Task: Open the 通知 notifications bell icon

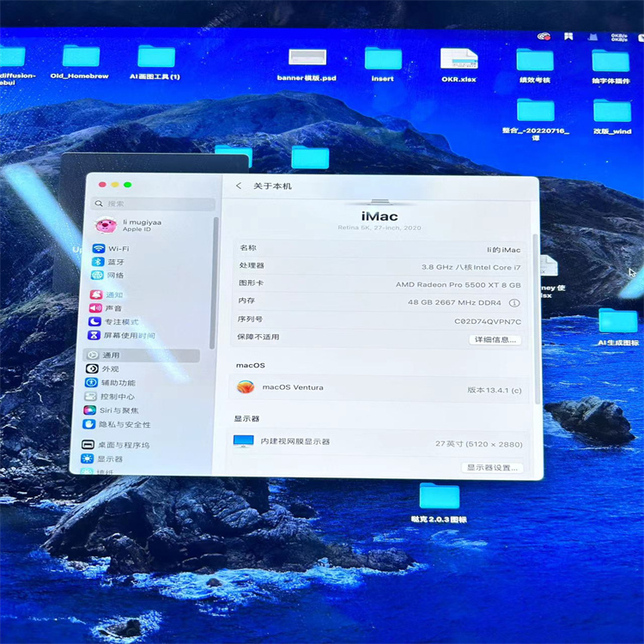Action: pyautogui.click(x=96, y=295)
